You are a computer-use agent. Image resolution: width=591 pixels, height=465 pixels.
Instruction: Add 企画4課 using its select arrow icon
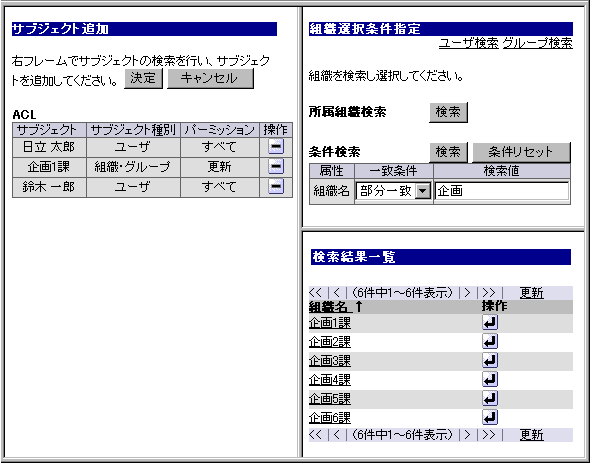click(490, 379)
